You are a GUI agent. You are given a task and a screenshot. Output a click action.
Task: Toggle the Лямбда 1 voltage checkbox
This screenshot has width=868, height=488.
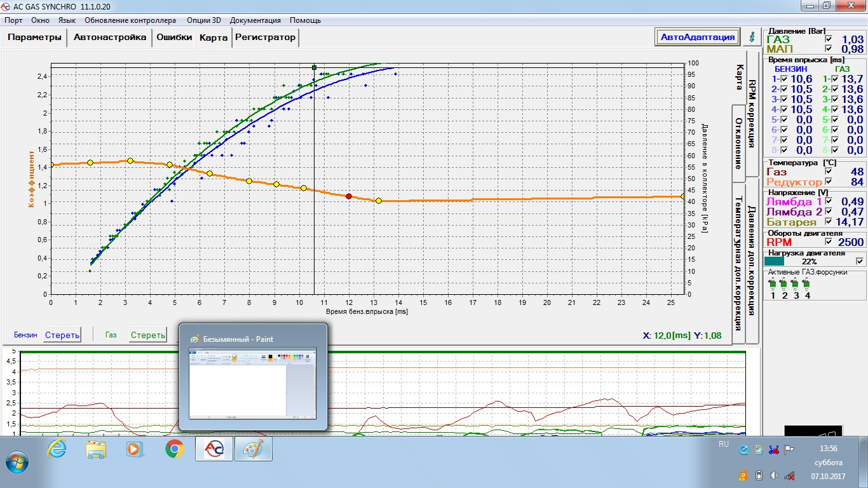click(x=828, y=201)
